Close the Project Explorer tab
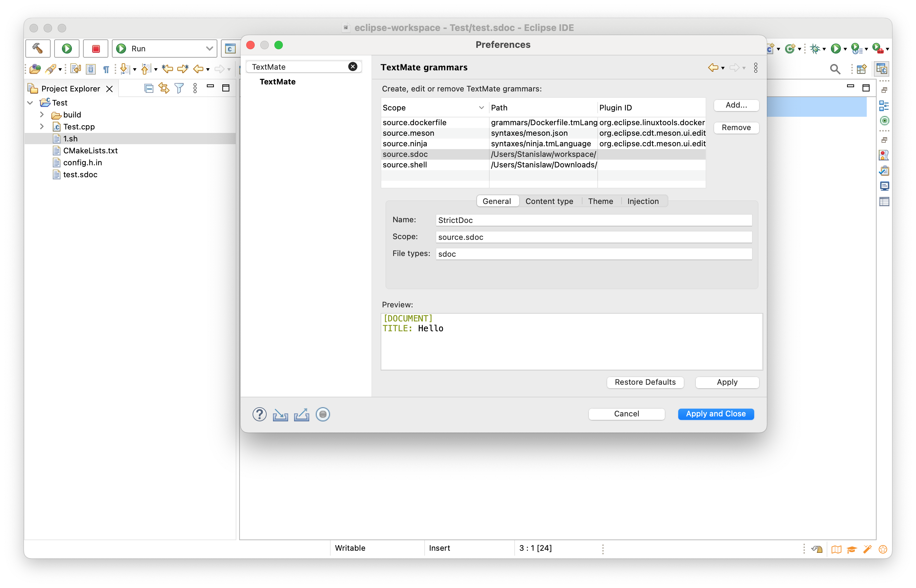This screenshot has height=588, width=916. [110, 89]
